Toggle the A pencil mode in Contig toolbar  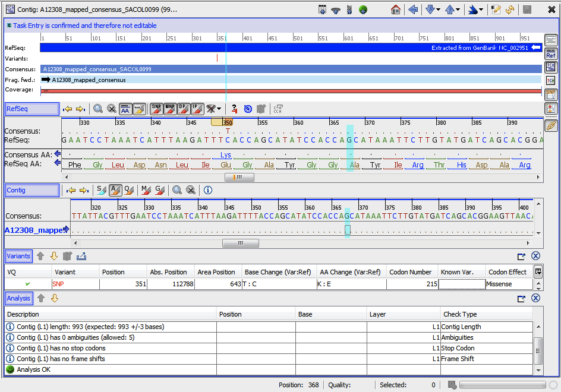pyautogui.click(x=115, y=190)
